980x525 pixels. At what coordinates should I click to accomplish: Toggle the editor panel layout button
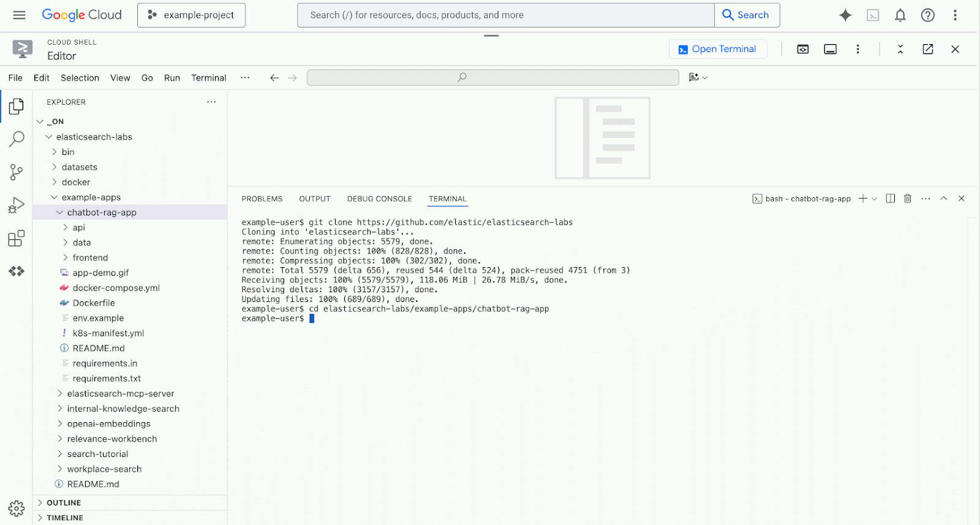click(x=830, y=49)
